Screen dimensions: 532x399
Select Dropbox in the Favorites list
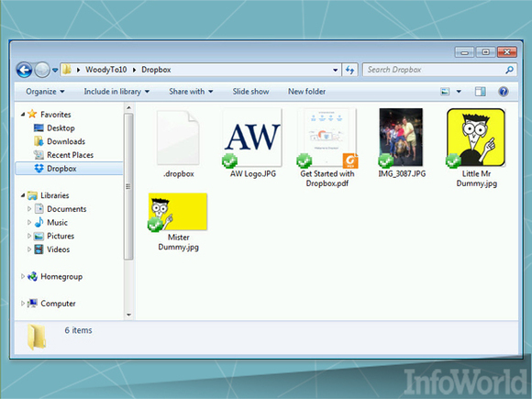[69, 169]
